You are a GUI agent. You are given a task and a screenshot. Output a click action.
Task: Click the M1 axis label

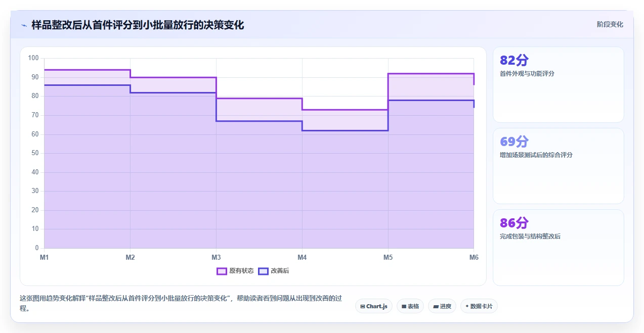(x=45, y=258)
